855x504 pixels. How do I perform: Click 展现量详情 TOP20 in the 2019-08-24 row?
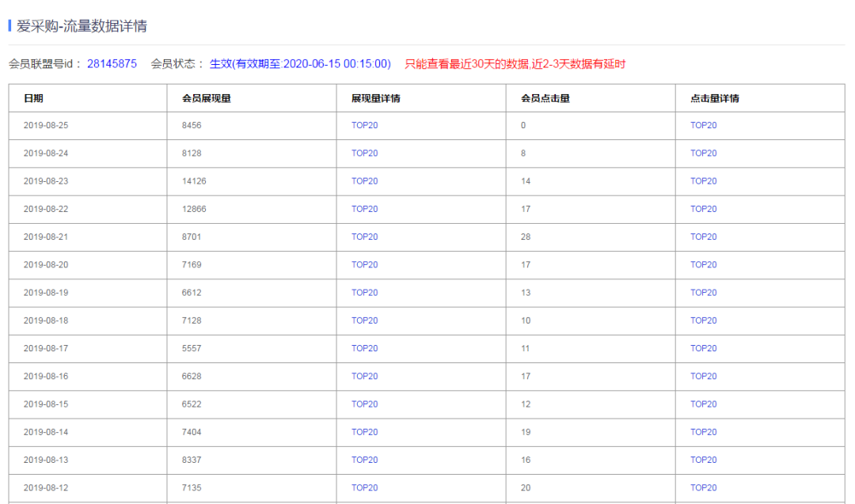(364, 153)
